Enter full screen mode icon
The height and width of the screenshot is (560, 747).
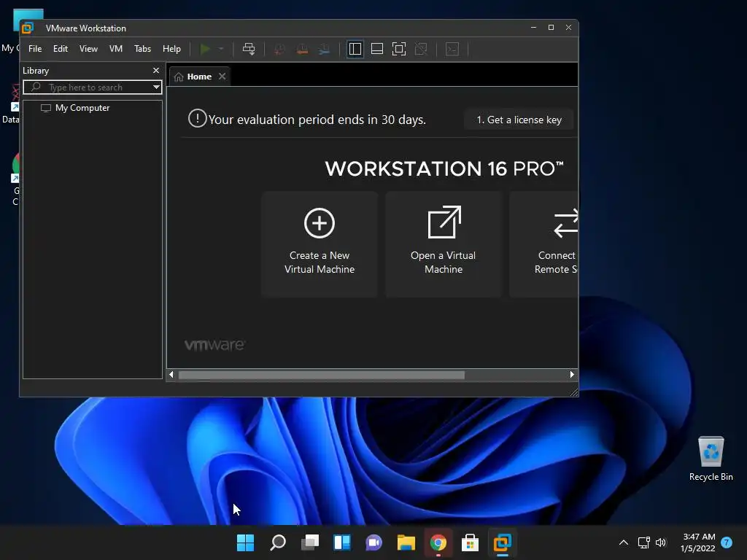[399, 49]
